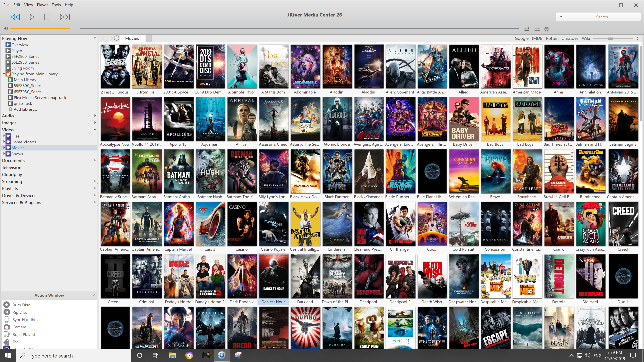Click the Windows taskbar search box

(74, 355)
